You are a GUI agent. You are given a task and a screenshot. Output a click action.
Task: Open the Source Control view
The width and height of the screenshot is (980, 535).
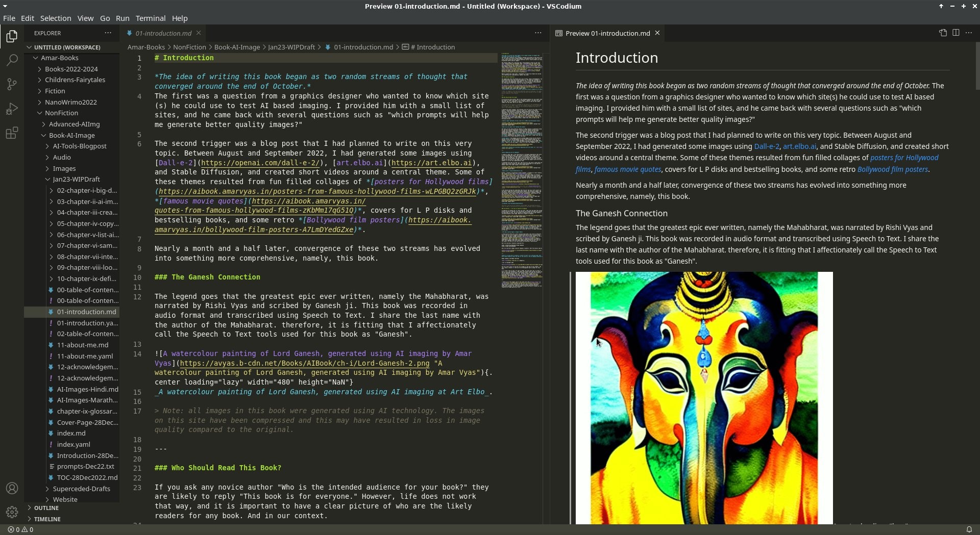coord(12,84)
